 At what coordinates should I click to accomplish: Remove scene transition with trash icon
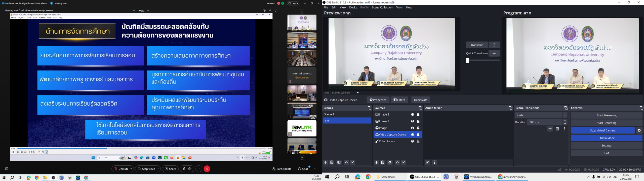point(557,129)
